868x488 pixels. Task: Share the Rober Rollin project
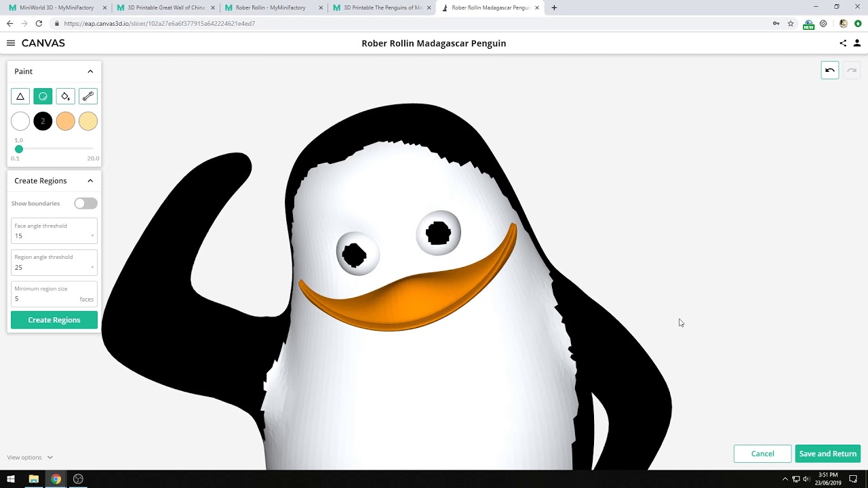coord(843,43)
